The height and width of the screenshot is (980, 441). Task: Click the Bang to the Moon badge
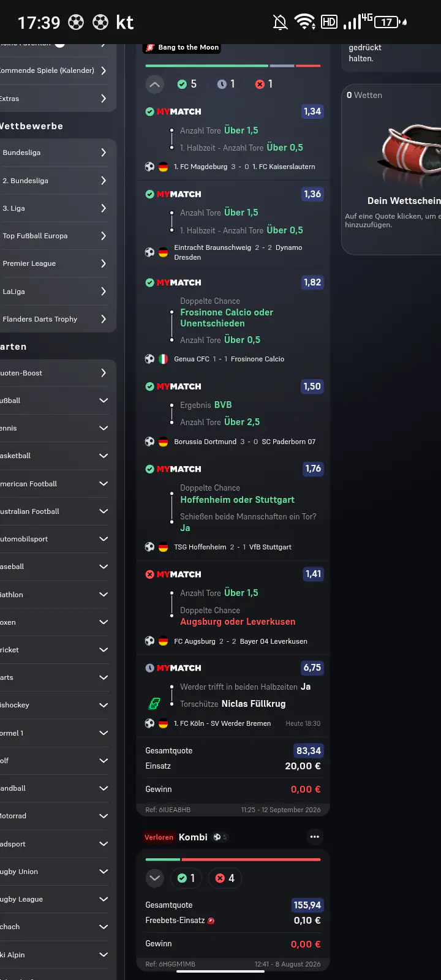[182, 47]
